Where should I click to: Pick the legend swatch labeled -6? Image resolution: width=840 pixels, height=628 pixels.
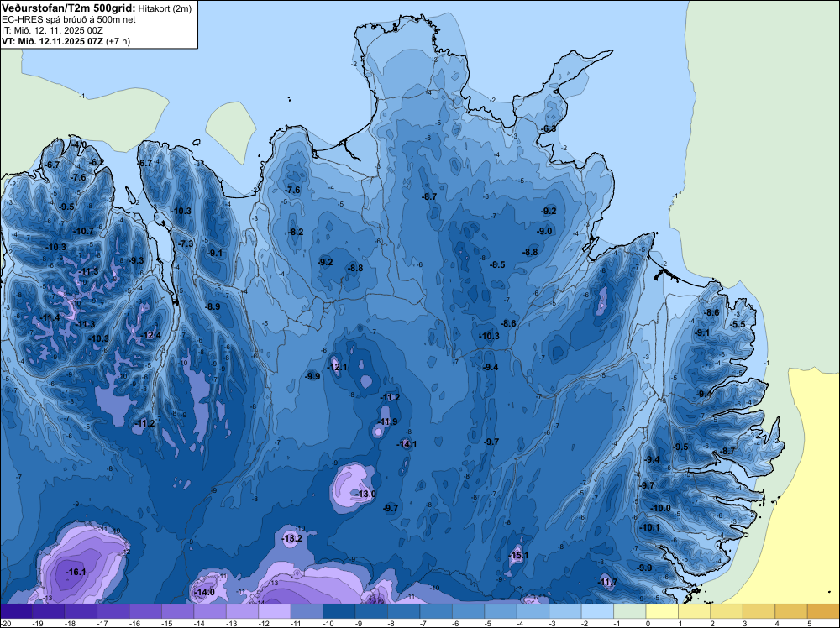(468, 611)
